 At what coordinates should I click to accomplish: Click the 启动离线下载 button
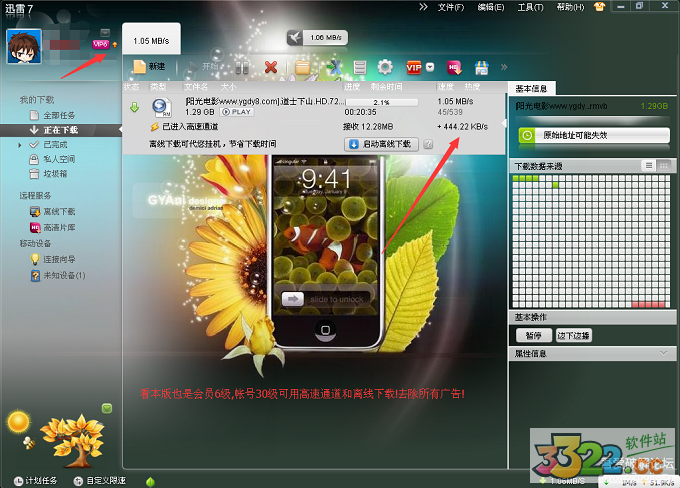pos(382,144)
